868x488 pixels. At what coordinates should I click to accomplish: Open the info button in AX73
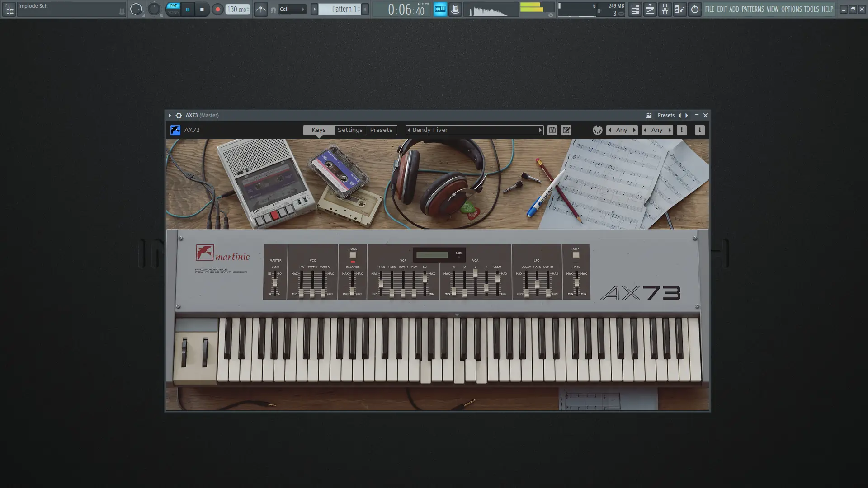point(699,130)
